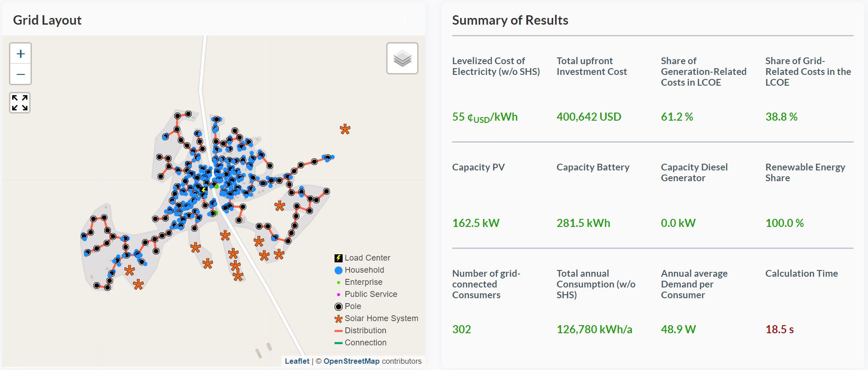Click the 'Capacity PV' label
This screenshot has height=370, width=868.
[478, 167]
